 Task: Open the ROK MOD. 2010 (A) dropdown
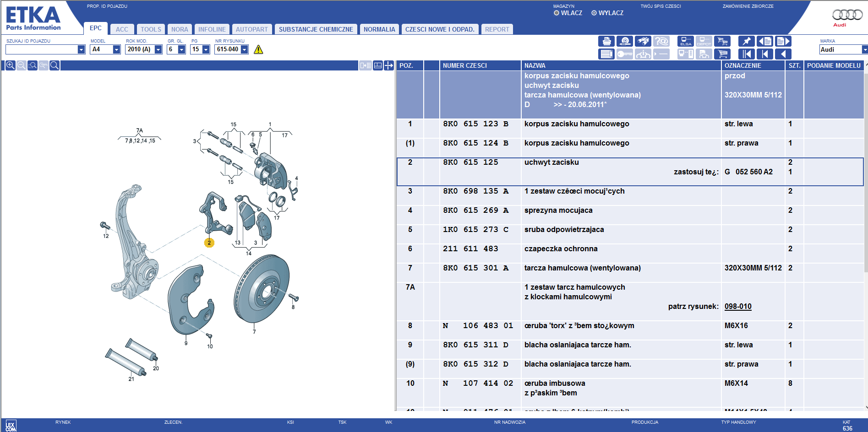(158, 49)
